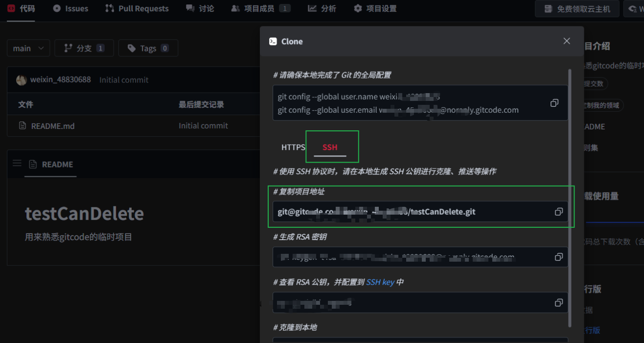Screen dimensions: 644x343
Task: Copy the SSH project address
Action: [x=558, y=212]
